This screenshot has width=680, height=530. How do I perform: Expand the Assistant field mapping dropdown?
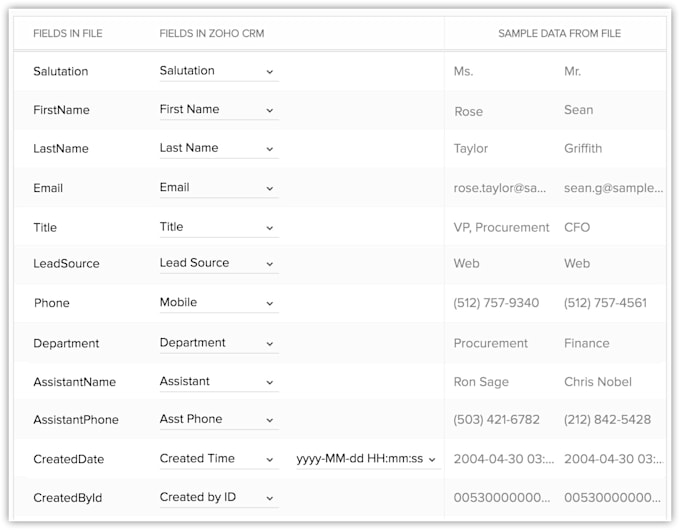coord(219,382)
